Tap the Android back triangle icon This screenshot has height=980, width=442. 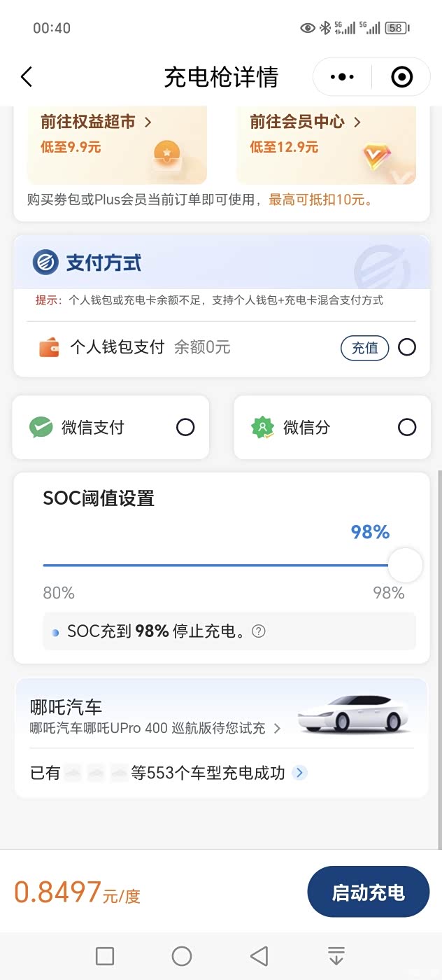tap(259, 956)
